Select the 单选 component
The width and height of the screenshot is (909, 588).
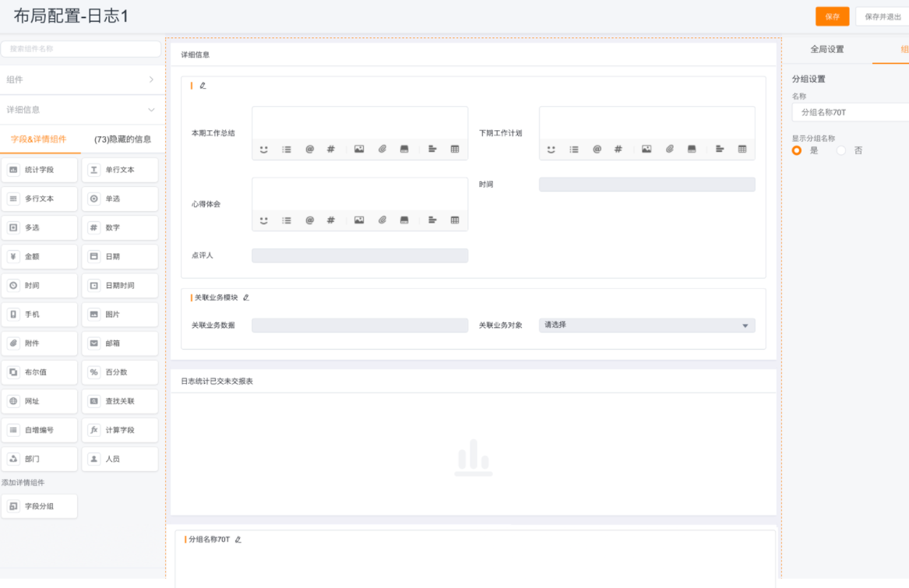120,199
